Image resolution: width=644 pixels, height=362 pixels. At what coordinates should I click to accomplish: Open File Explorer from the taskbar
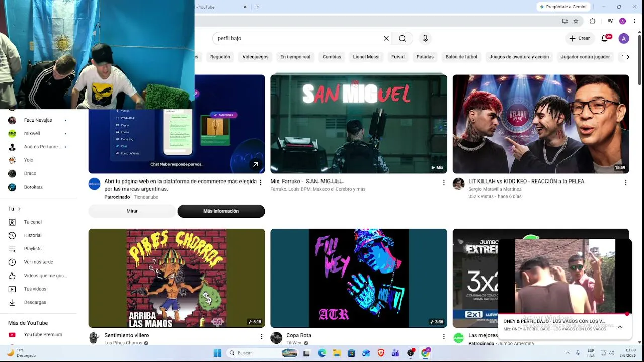[x=337, y=353]
